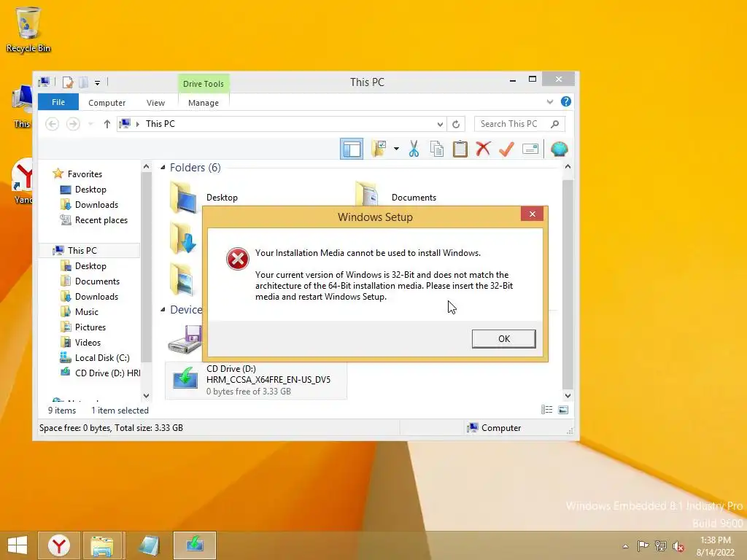747x560 pixels.
Task: Open Recycle Bin on the desktop
Action: point(28,29)
